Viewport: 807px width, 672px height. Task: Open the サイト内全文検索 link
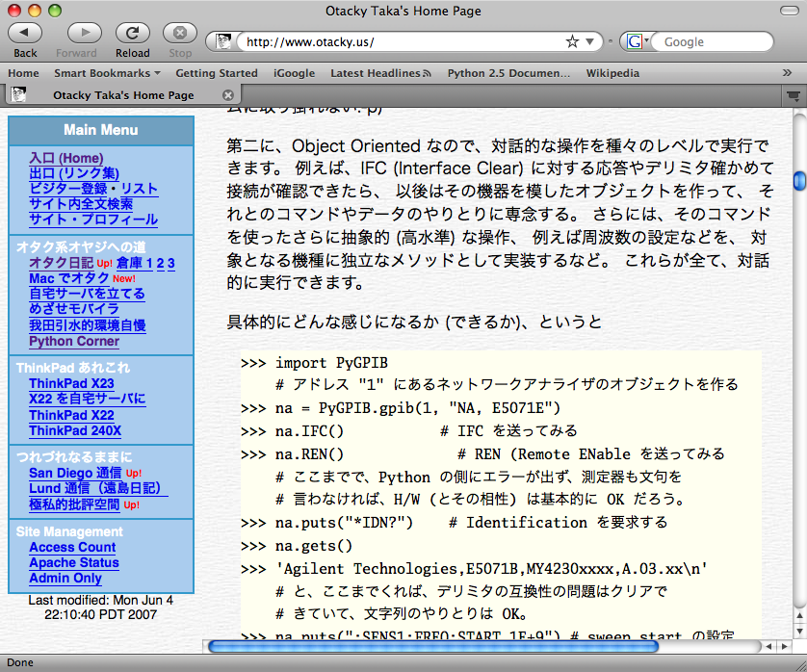pos(81,204)
